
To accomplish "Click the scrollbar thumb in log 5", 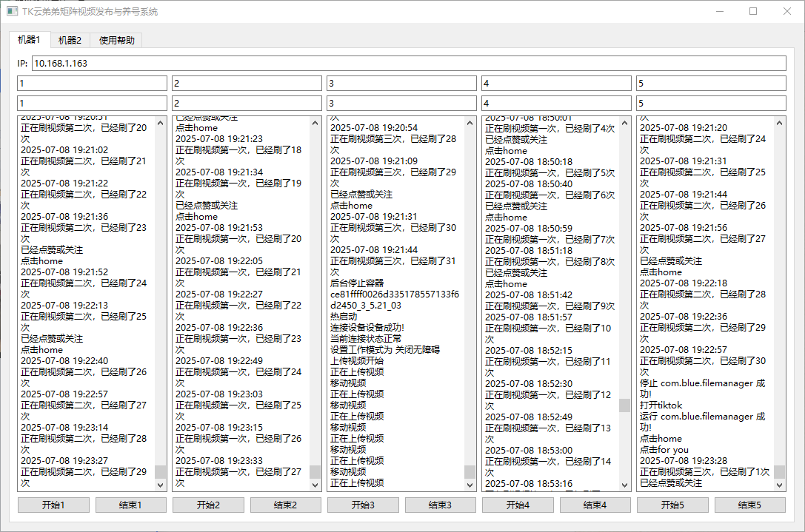I will (x=779, y=471).
